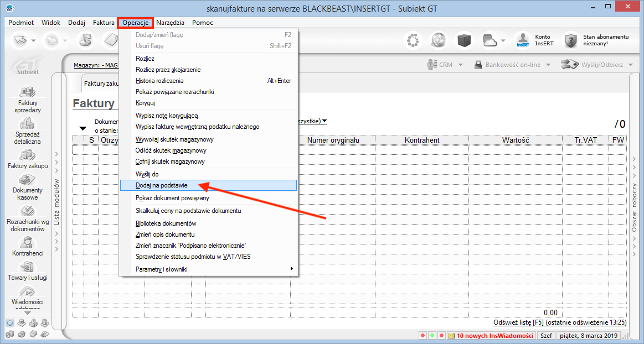The height and width of the screenshot is (344, 644).
Task: Select 'Koryguj' menu entry
Action: tap(145, 103)
